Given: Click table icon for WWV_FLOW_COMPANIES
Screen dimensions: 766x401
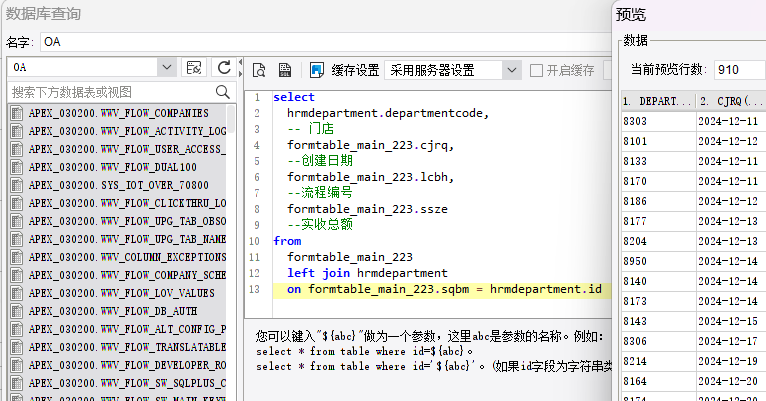Looking at the screenshot, I should (17, 114).
